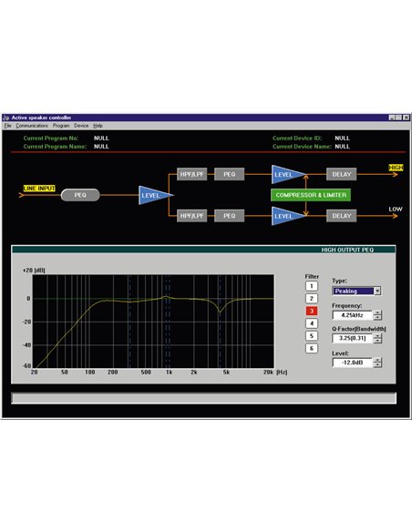
Task: Select the high path LEVEL triangle
Action: click(x=285, y=174)
